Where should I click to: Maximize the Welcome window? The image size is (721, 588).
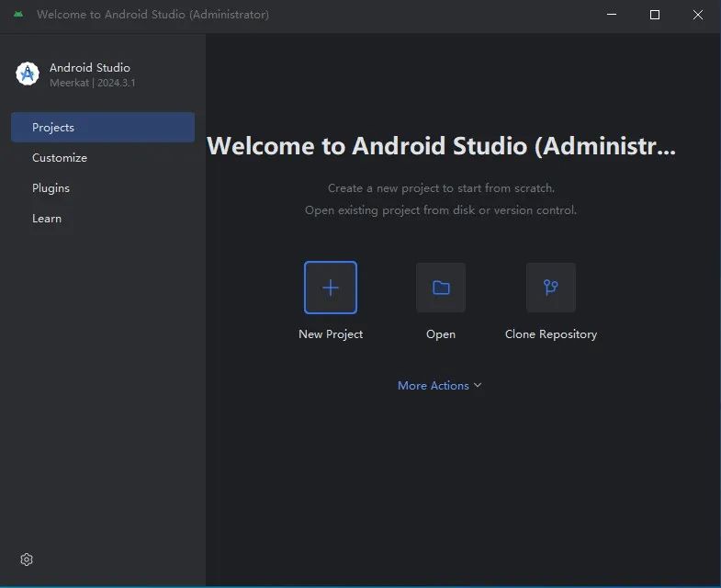[655, 15]
